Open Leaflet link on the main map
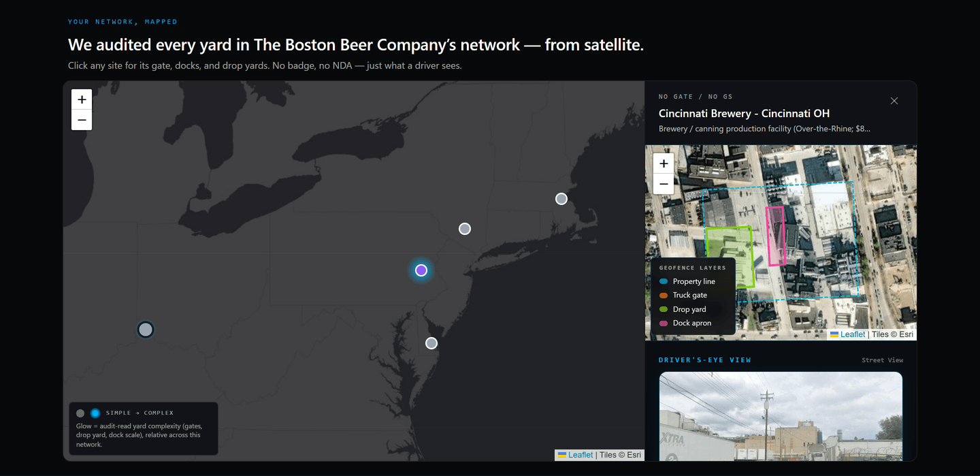The width and height of the screenshot is (980, 476). click(581, 455)
